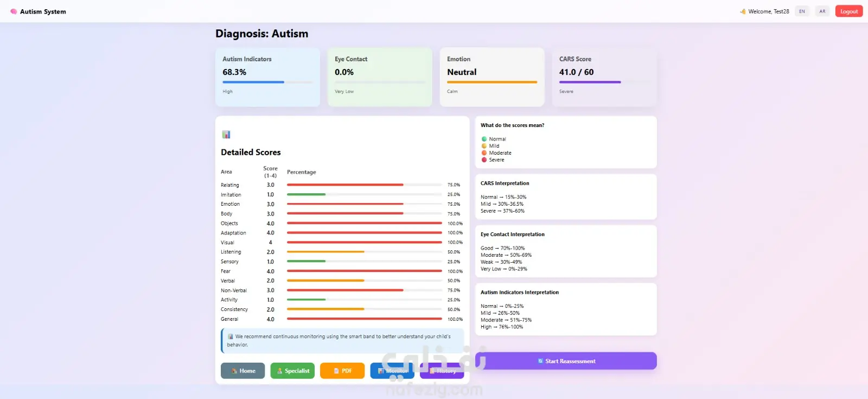Click the waving hand icon beside Welcome
868x399 pixels.
click(743, 11)
